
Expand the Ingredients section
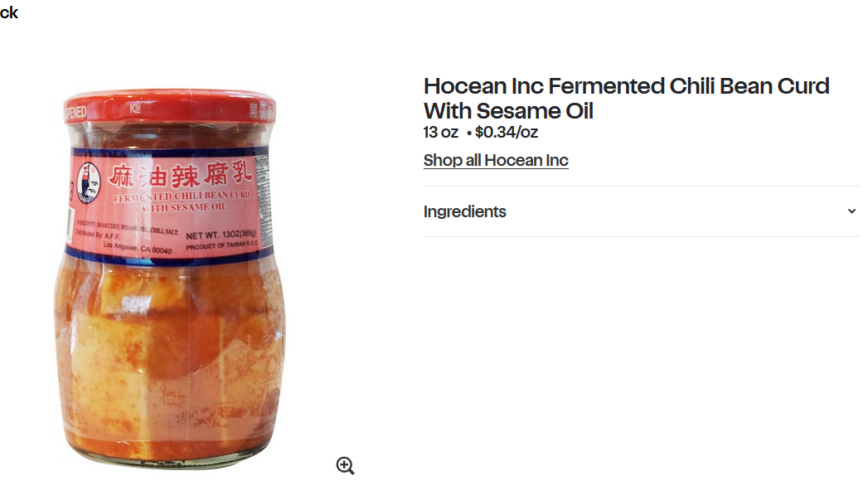(x=641, y=211)
